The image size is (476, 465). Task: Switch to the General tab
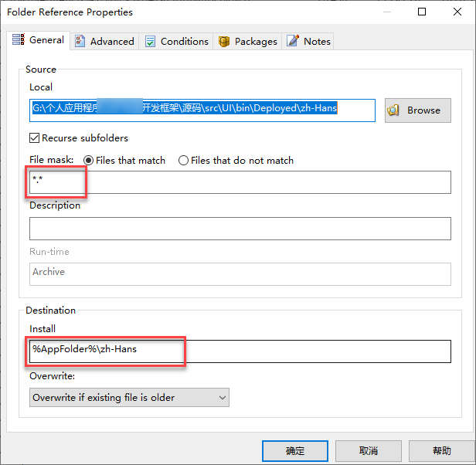[x=39, y=40]
